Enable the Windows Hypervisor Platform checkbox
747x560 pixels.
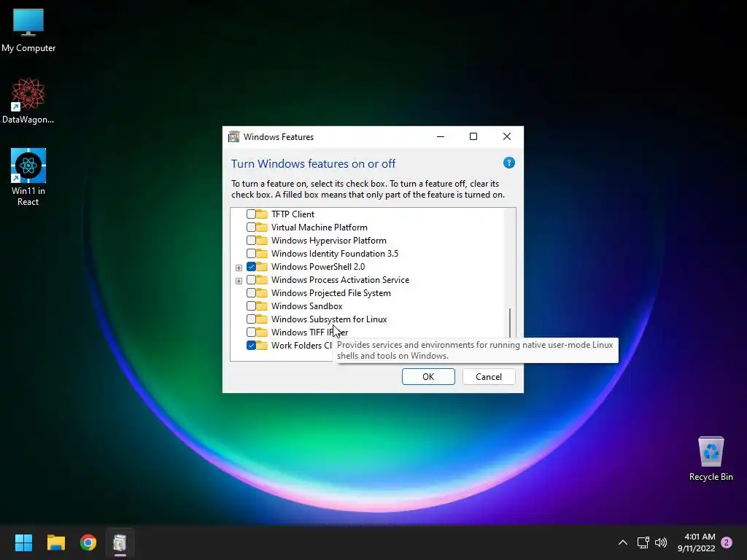point(251,241)
